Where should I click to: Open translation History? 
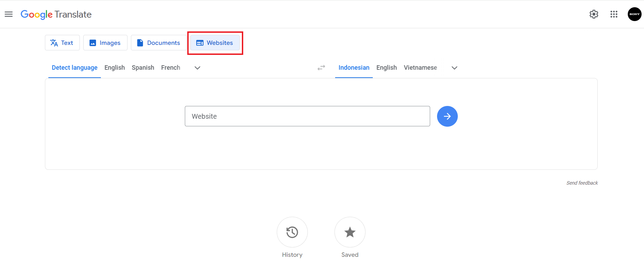[x=292, y=232]
